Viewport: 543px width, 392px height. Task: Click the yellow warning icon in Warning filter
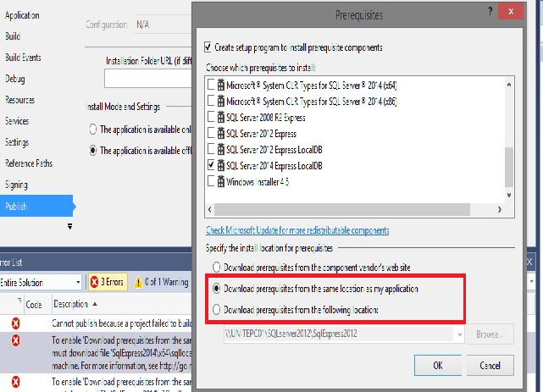pos(138,282)
